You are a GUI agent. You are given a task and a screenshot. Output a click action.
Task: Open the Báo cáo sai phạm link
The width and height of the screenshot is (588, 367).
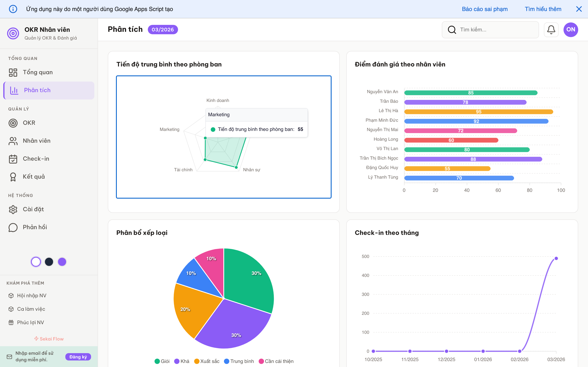tap(485, 9)
